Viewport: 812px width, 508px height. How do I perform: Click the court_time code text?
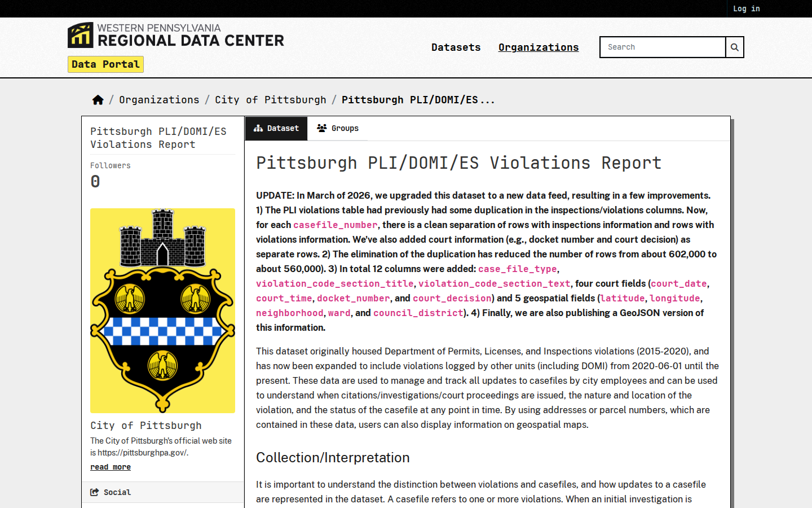coord(284,298)
